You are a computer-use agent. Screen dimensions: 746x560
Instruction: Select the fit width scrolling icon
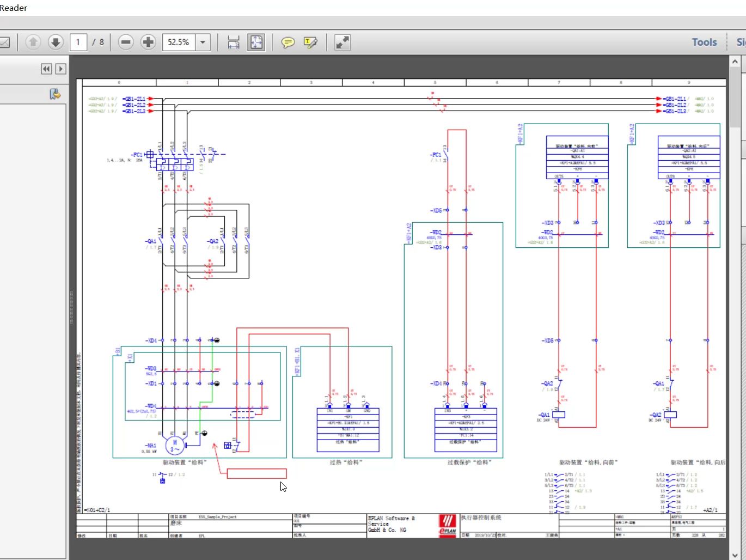pyautogui.click(x=234, y=42)
